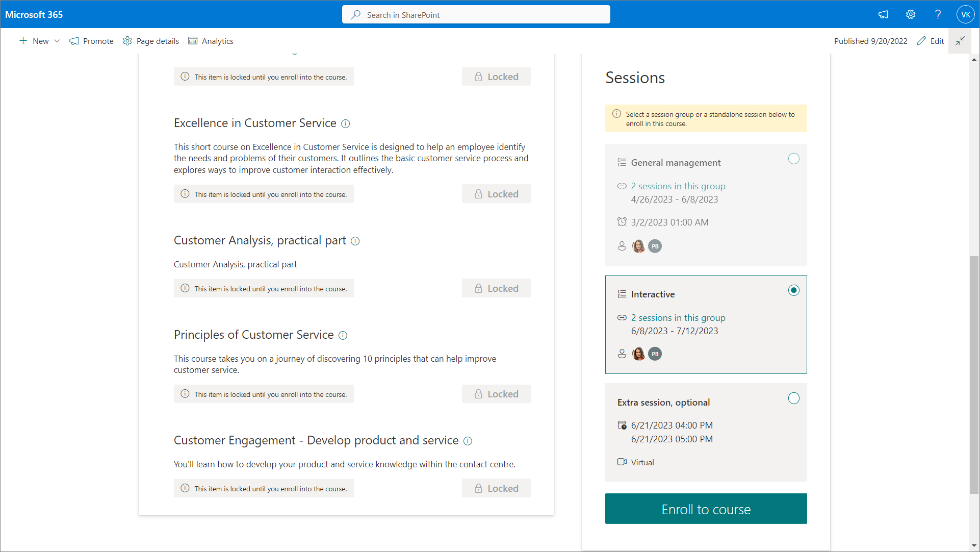
Task: Click the Enroll to course button
Action: (x=706, y=509)
